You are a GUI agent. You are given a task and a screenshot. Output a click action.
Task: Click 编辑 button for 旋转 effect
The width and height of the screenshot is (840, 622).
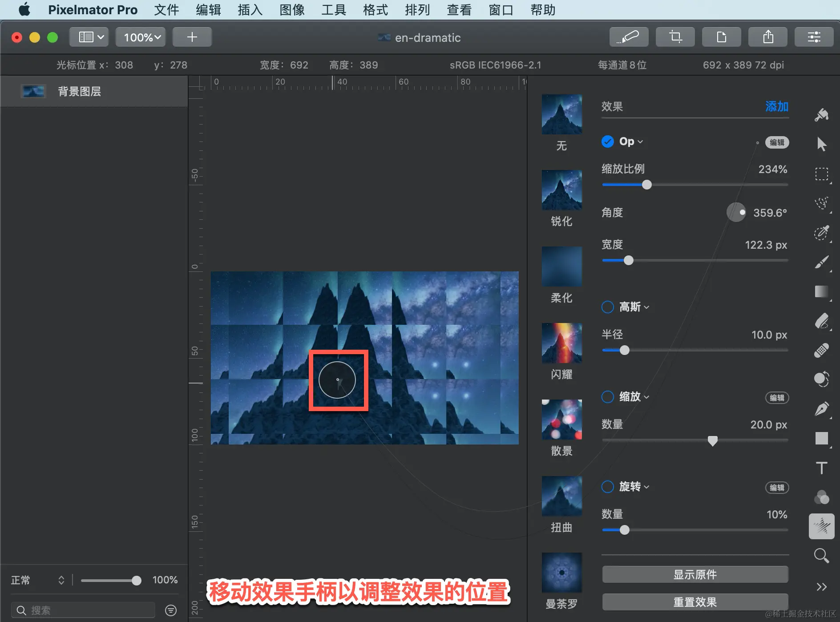(777, 488)
